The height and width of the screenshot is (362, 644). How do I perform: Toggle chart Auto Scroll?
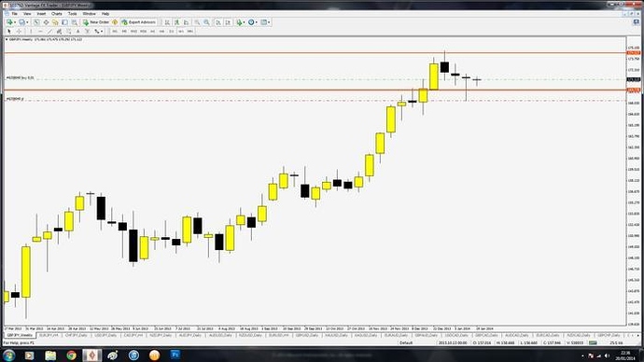(x=217, y=22)
